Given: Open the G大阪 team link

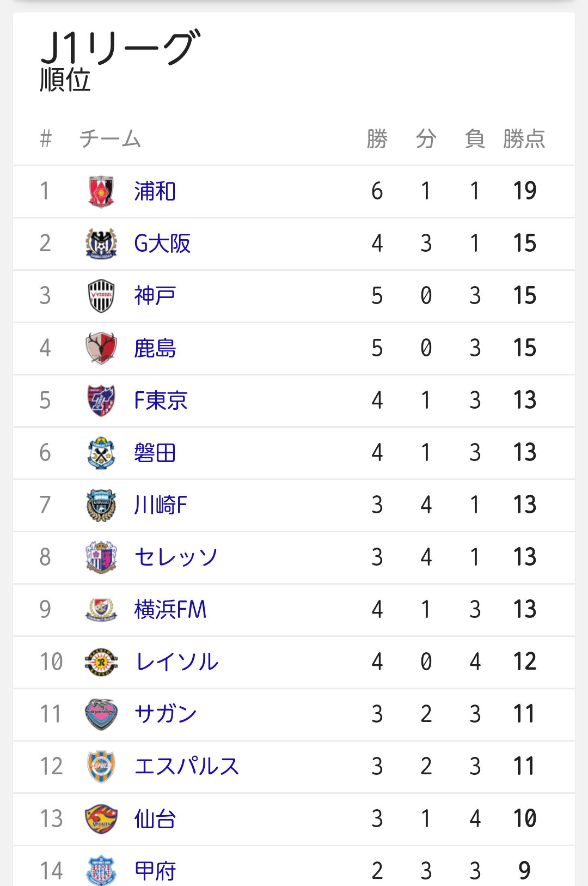Looking at the screenshot, I should pos(162,244).
